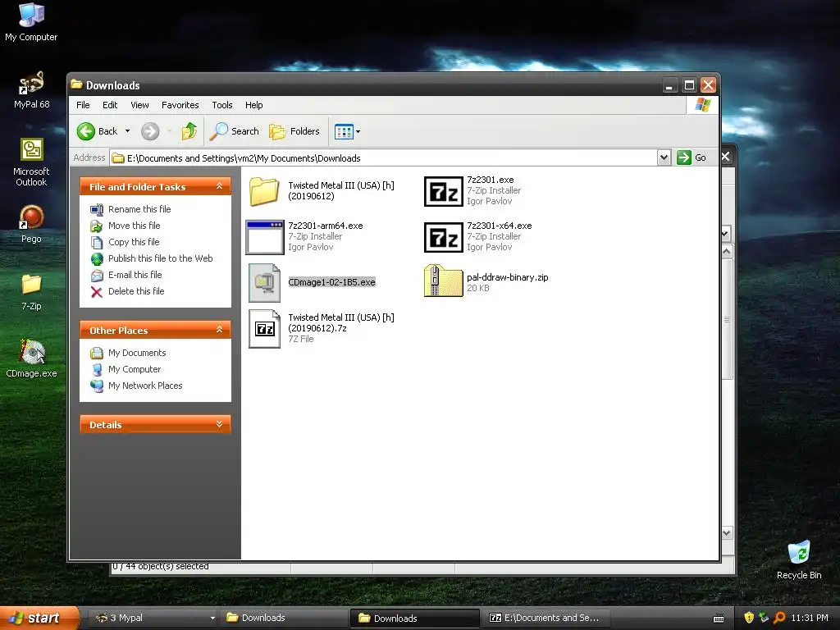Viewport: 840px width, 630px height.
Task: Click the Start button
Action: (39, 619)
